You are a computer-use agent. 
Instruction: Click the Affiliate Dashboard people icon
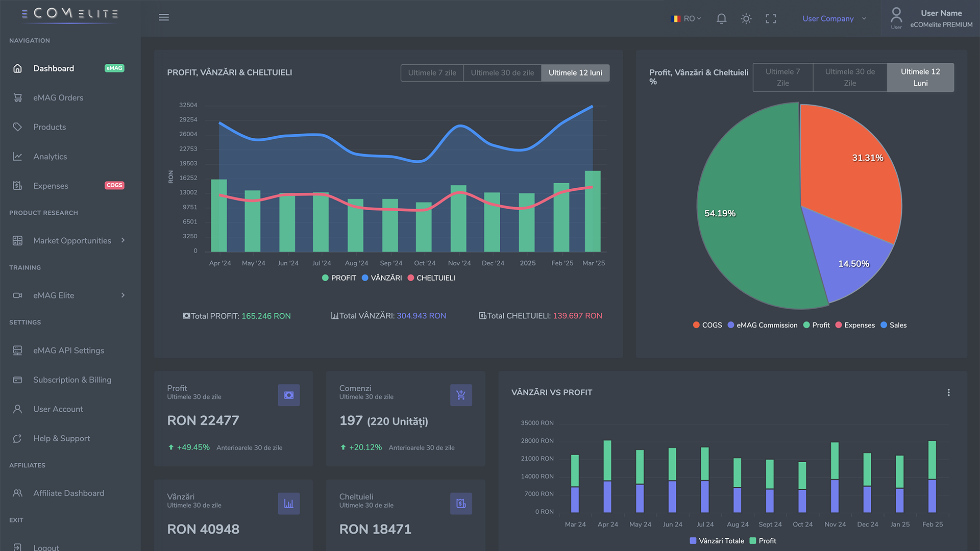pyautogui.click(x=17, y=493)
